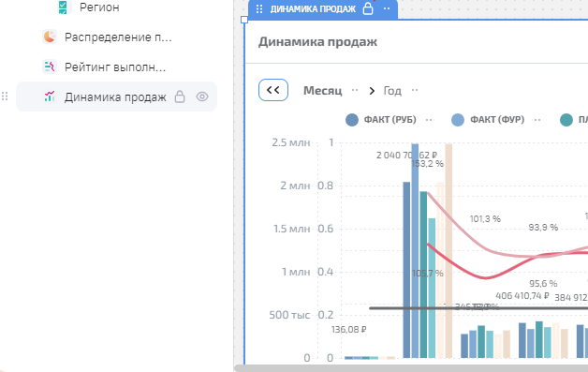Click the Рейтинг выполн... bar chart icon
The width and height of the screenshot is (588, 372).
tap(50, 67)
